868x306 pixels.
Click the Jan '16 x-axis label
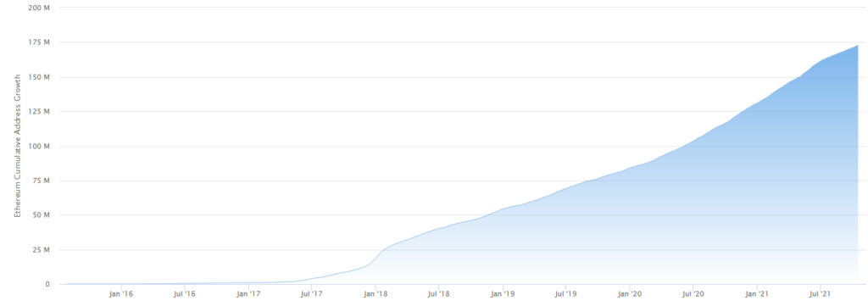click(x=120, y=294)
